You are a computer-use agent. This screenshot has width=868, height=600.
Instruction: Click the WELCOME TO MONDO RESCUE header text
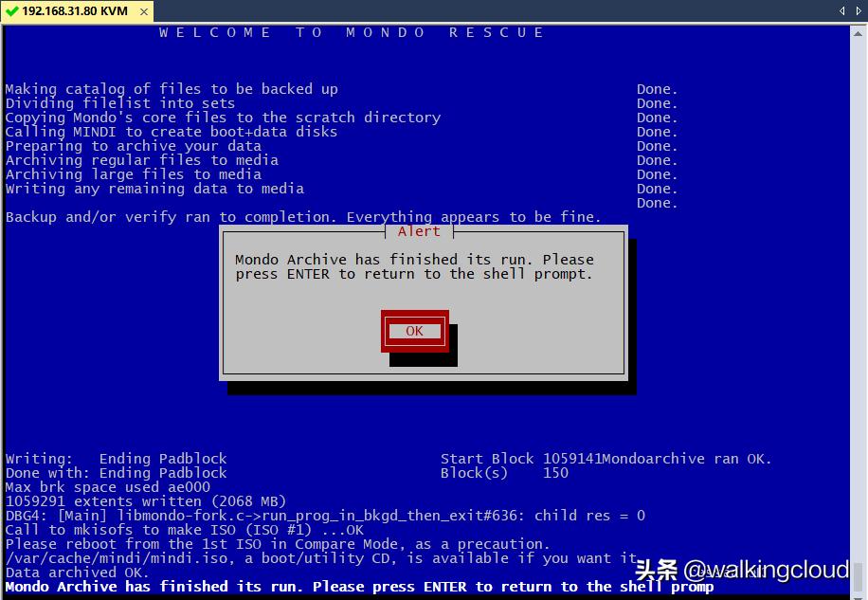pyautogui.click(x=351, y=31)
